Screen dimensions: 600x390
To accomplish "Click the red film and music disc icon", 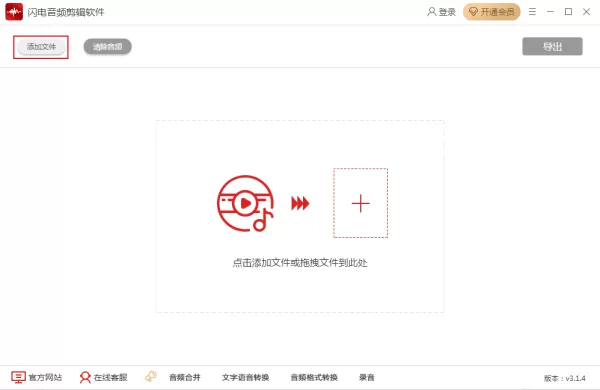I will pyautogui.click(x=245, y=204).
